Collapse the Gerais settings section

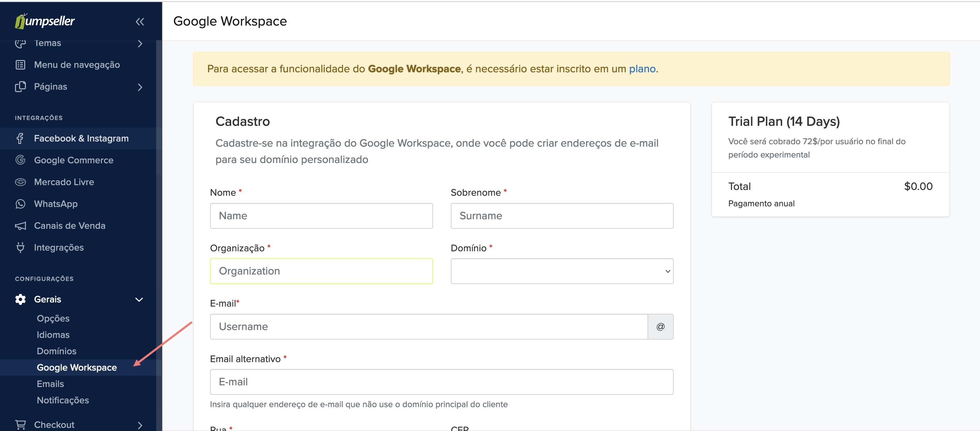click(x=139, y=299)
